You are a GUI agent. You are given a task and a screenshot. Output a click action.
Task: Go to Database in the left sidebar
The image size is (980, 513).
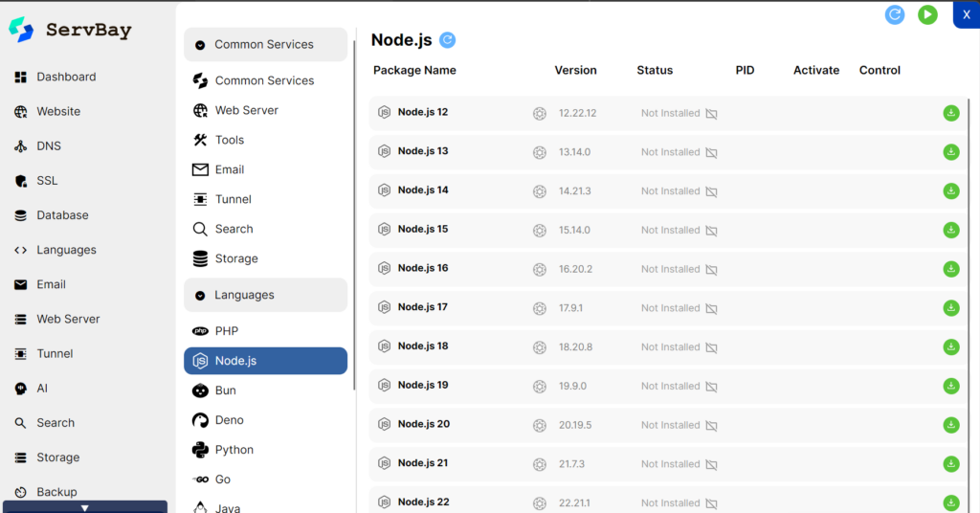[62, 215]
